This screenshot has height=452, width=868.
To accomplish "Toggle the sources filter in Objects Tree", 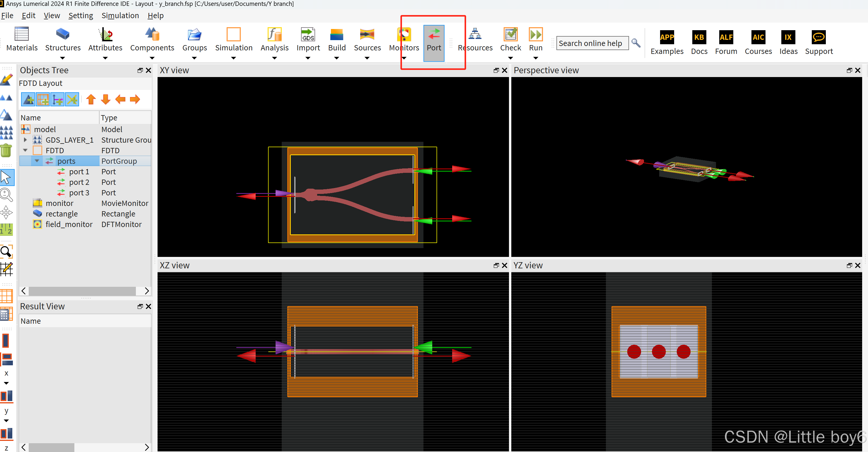I will (58, 99).
